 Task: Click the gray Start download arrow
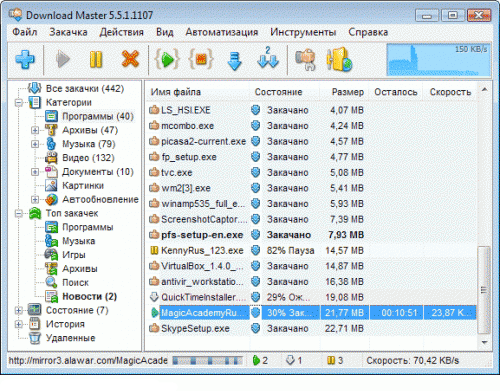point(62,60)
